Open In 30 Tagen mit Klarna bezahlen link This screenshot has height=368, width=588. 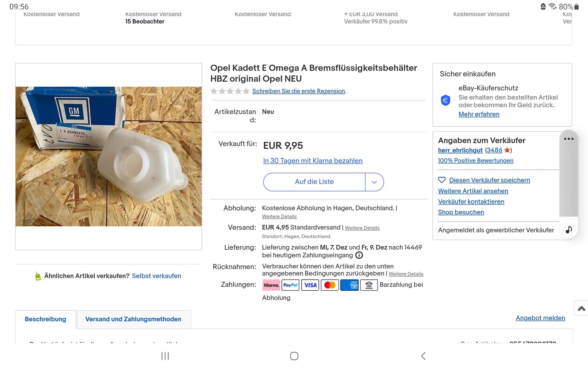coord(313,161)
